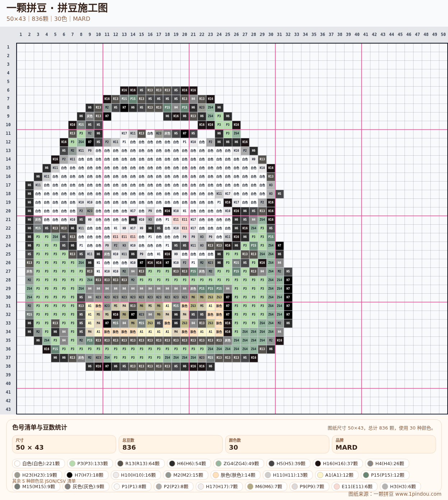This screenshot has height=500, width=448.
Task: Click row label number 6
Action: 8,90
